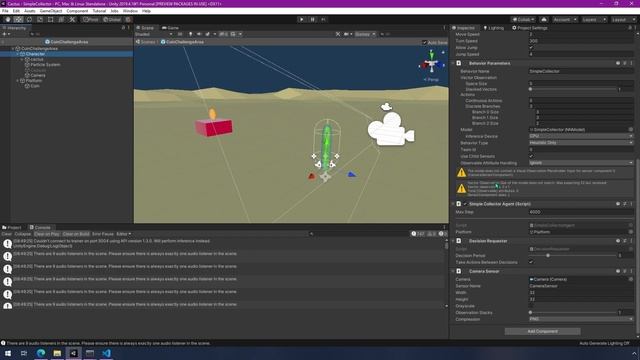Toggle Auto Save checkbox in scene view
The height and width of the screenshot is (360, 640).
424,42
